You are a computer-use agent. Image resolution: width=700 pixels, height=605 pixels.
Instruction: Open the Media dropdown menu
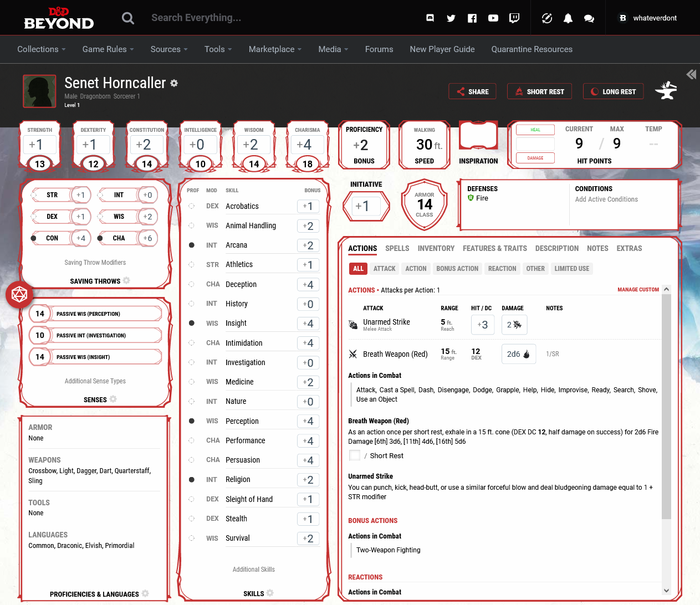(x=334, y=49)
